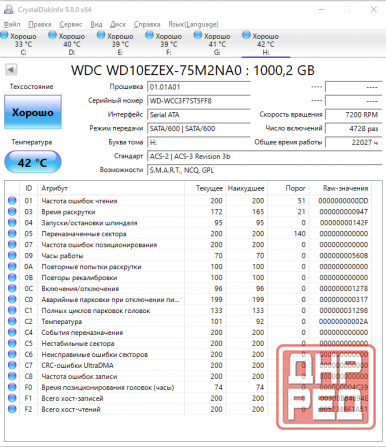The image size is (386, 447).
Task: Click the 22027 ч power-on hours field
Action: point(353,142)
